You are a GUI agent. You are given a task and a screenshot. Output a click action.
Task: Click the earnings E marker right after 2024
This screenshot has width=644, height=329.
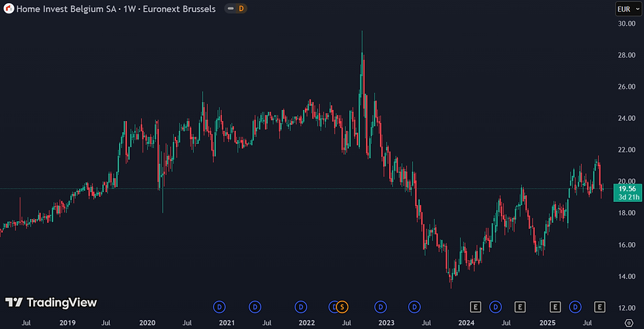click(476, 307)
